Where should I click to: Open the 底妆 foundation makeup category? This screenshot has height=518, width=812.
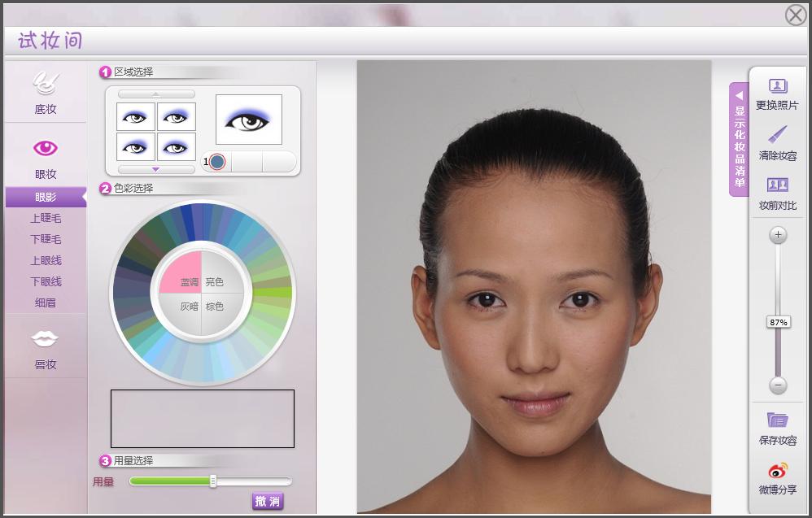click(x=45, y=92)
